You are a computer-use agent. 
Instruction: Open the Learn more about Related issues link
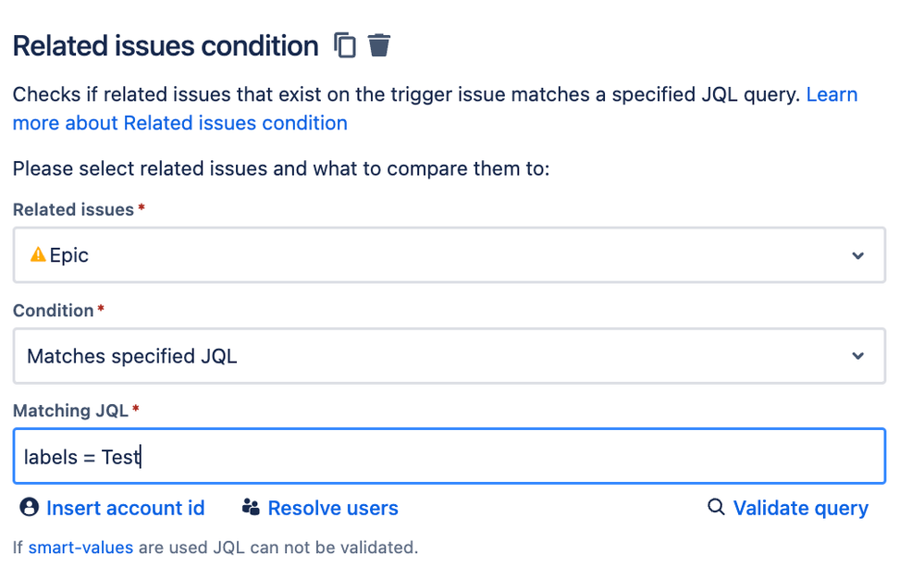[180, 123]
